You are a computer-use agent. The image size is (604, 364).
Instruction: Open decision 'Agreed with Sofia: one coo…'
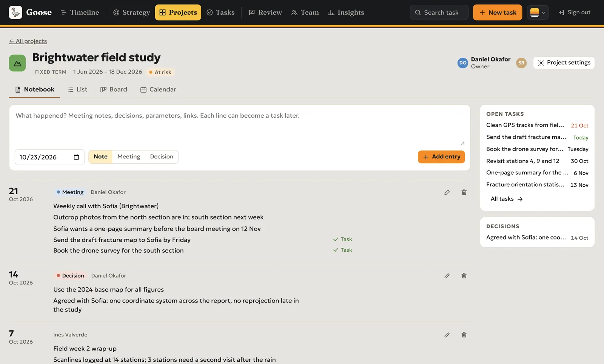pos(537,238)
